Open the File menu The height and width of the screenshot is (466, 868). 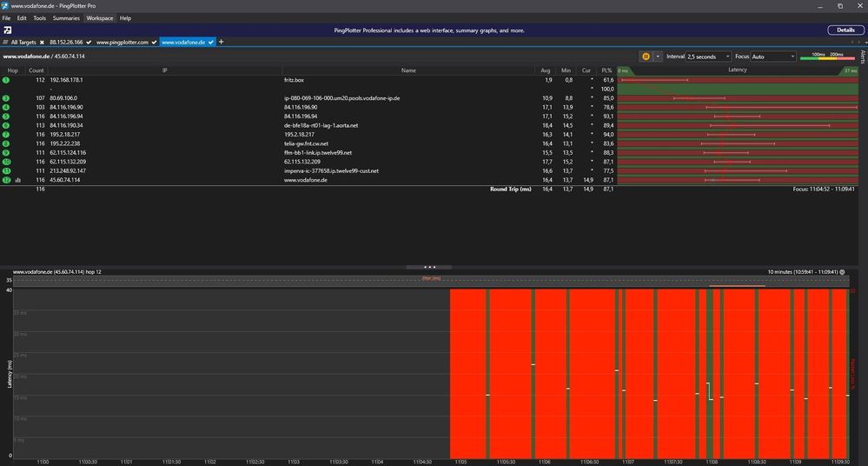[6, 18]
